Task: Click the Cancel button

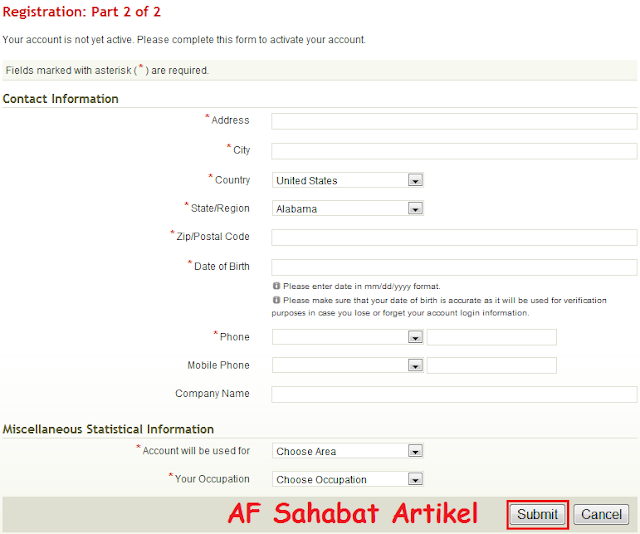Action: tap(601, 514)
